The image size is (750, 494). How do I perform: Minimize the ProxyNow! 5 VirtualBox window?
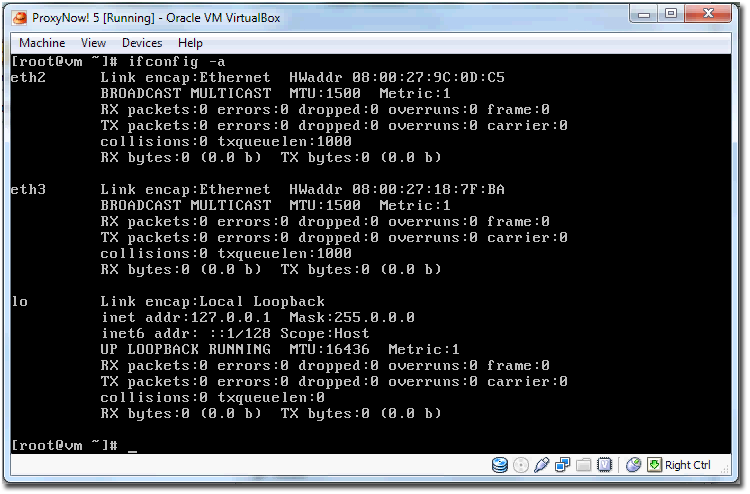pyautogui.click(x=644, y=14)
